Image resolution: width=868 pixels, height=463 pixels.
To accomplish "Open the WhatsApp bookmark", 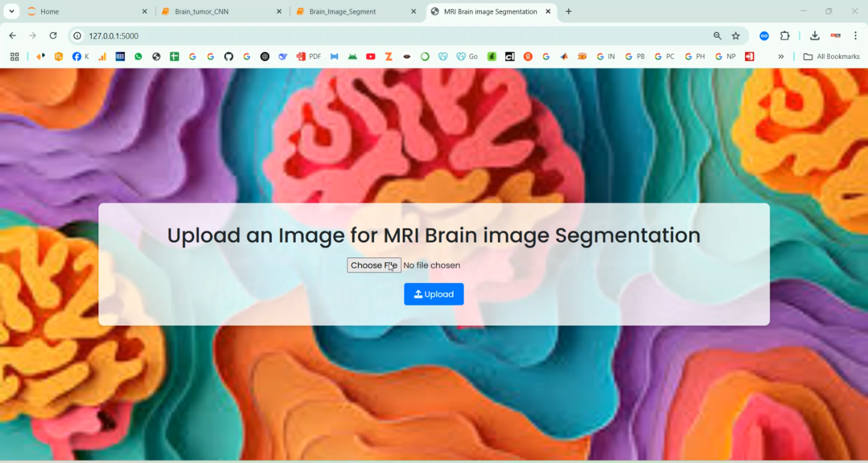I will [138, 57].
